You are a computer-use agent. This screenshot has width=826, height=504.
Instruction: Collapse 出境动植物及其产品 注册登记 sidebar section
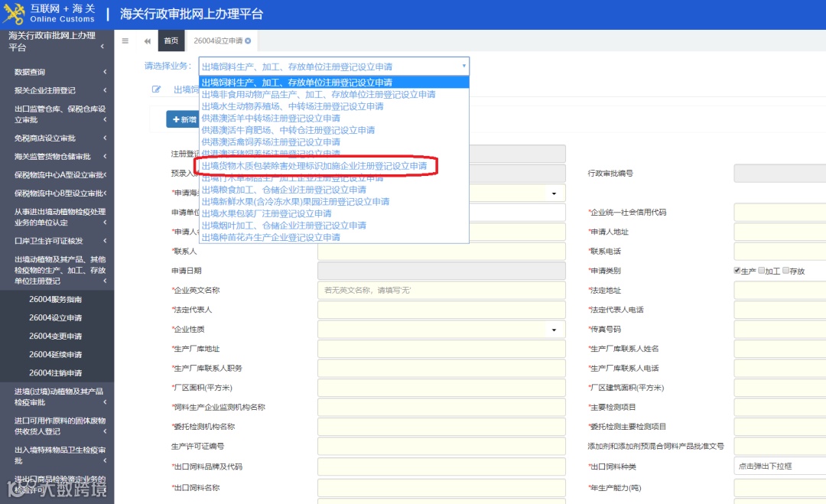coord(57,270)
